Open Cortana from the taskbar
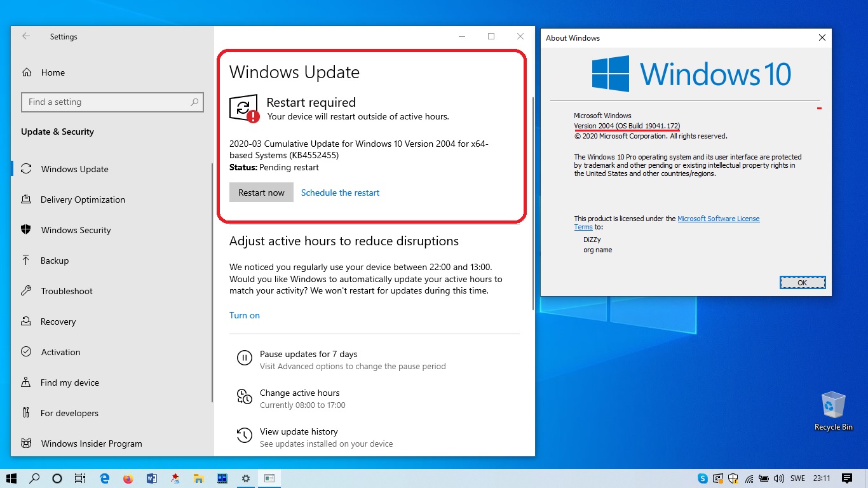The image size is (868, 488). pos(57,478)
